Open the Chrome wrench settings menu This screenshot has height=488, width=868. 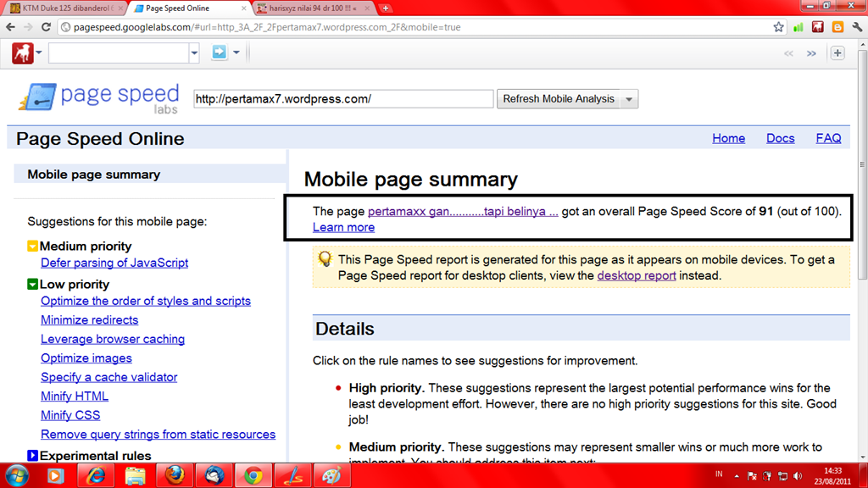(x=855, y=27)
